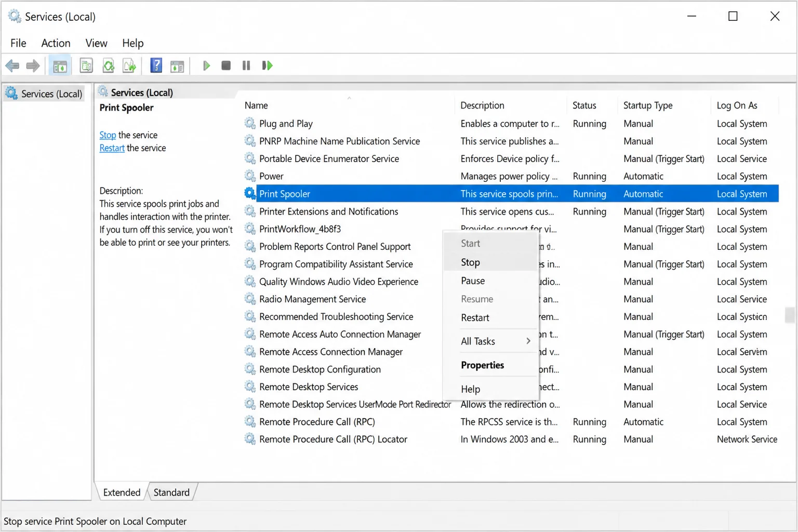
Task: Toggle the Show/Hide Console Tree icon
Action: [60, 66]
